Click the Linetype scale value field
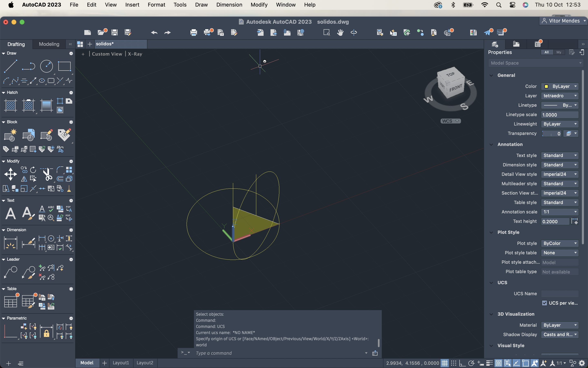 point(560,115)
